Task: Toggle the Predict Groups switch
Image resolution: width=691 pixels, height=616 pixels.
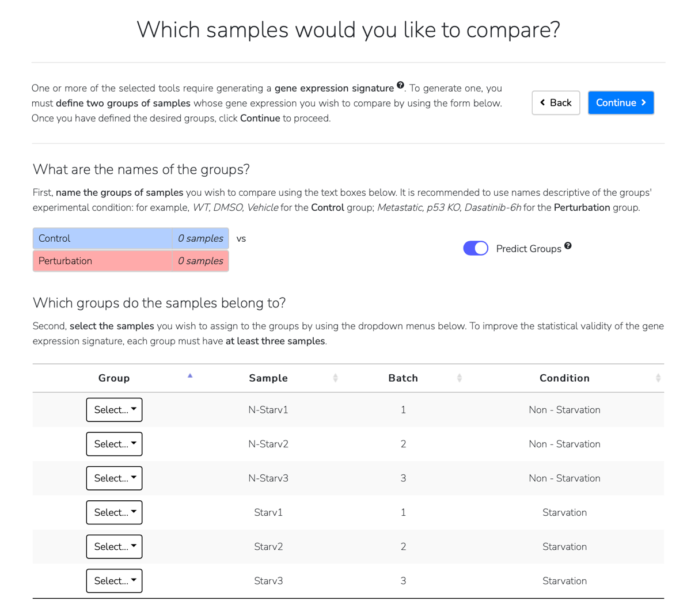Action: click(476, 248)
